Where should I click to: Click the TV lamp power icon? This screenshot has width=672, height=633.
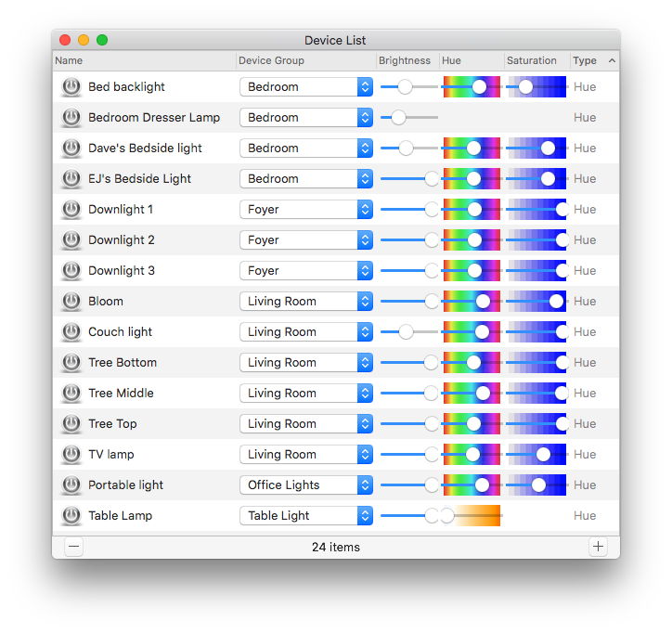point(71,455)
